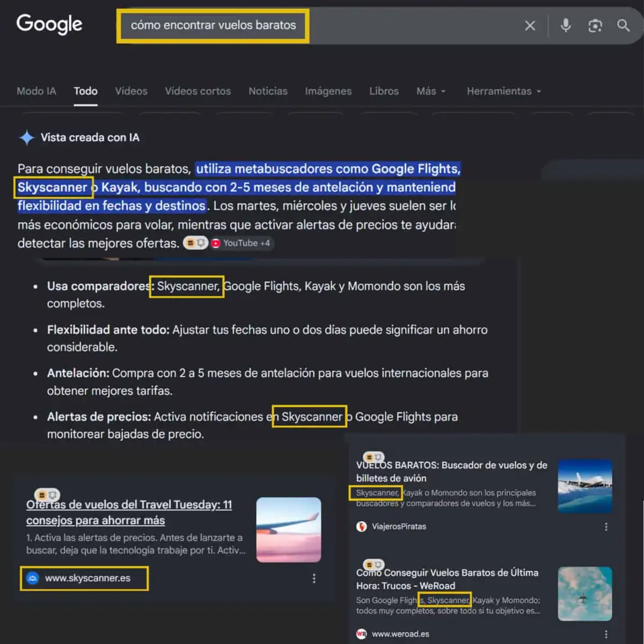Click the www.weroad.es source link
The image size is (644, 644).
400,634
